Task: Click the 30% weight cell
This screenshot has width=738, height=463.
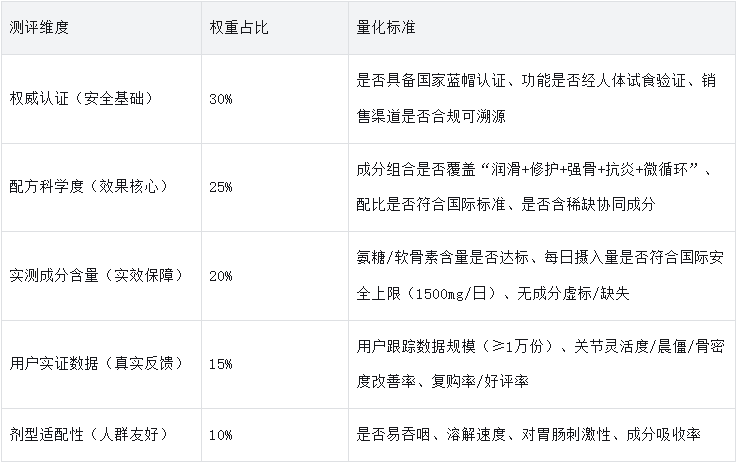Action: tap(221, 99)
